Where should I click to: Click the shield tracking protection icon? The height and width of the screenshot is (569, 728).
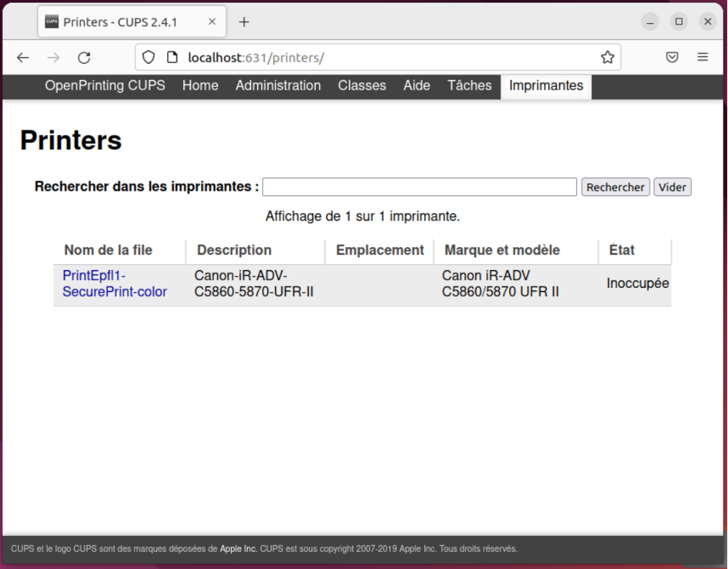(x=149, y=58)
